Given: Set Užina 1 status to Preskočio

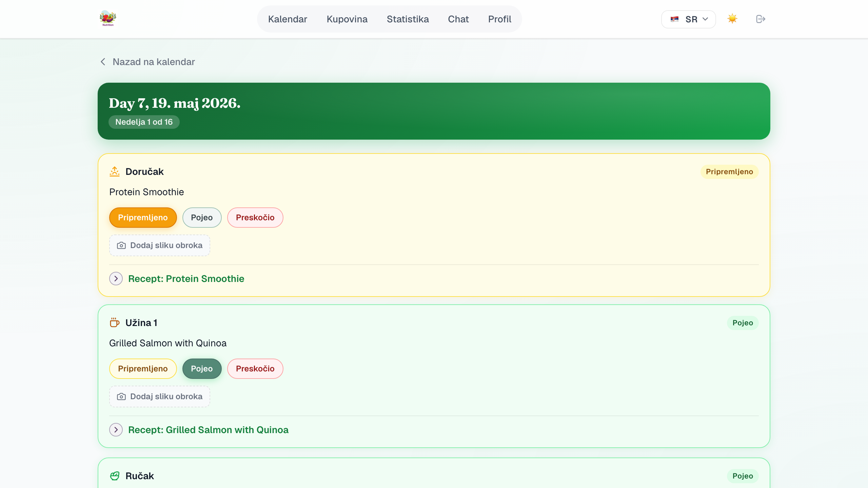Looking at the screenshot, I should [x=255, y=369].
